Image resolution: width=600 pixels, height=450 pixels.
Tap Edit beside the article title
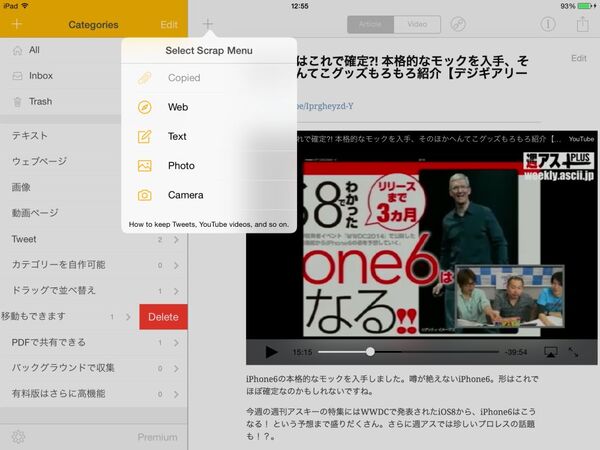(579, 58)
